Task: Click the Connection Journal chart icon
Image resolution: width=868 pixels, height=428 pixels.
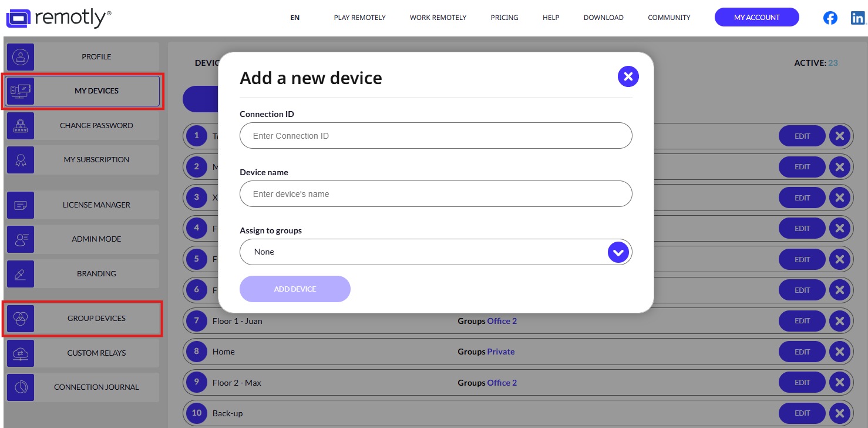Action: (x=21, y=387)
